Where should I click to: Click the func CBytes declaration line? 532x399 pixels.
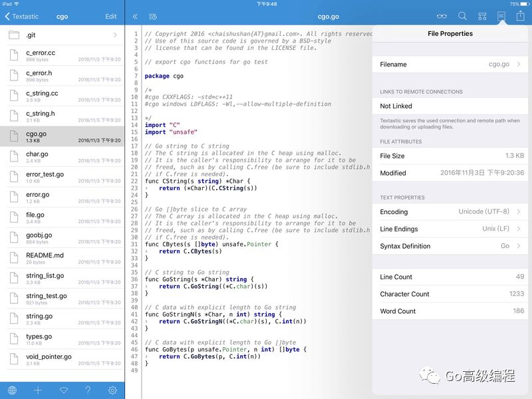(x=211, y=244)
